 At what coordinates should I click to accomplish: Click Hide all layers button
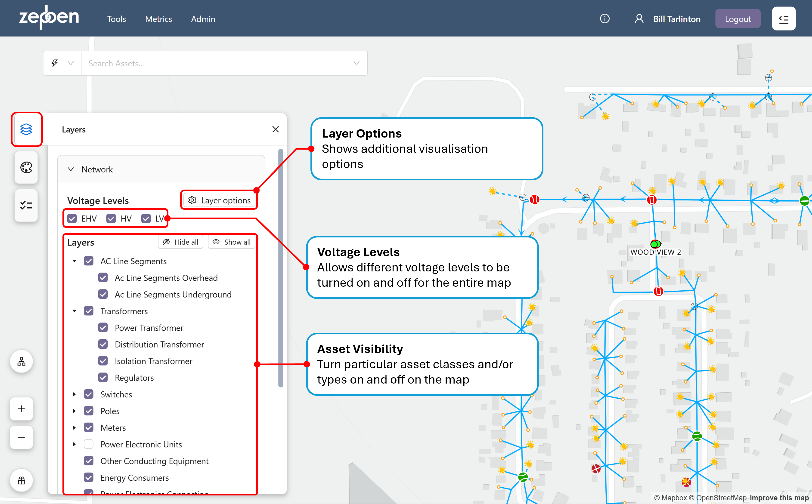click(x=180, y=242)
